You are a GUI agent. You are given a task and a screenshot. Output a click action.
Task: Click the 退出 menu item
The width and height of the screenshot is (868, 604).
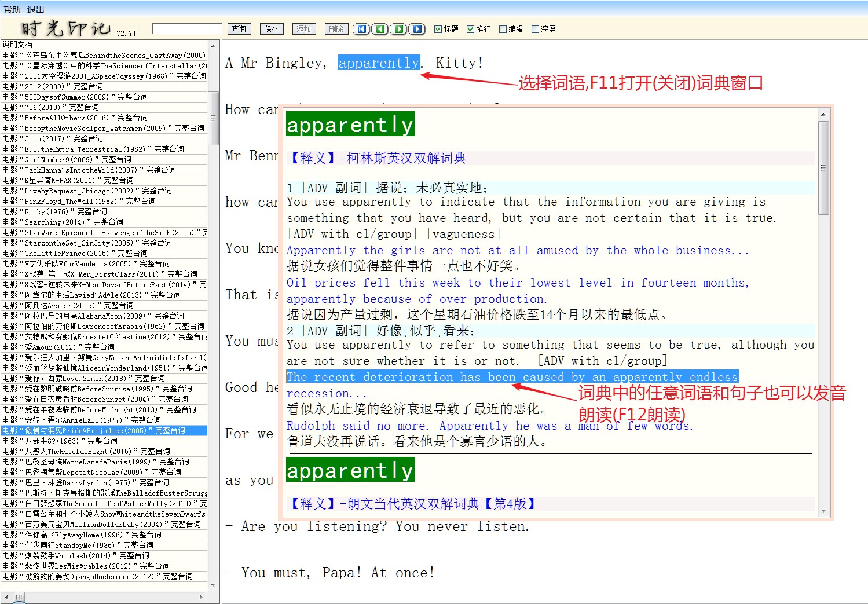(35, 9)
